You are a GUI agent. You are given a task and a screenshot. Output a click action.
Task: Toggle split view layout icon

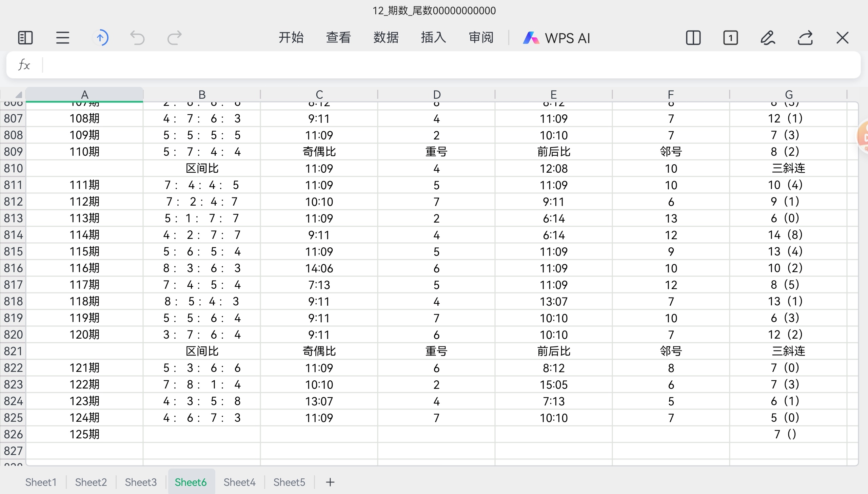coord(693,38)
